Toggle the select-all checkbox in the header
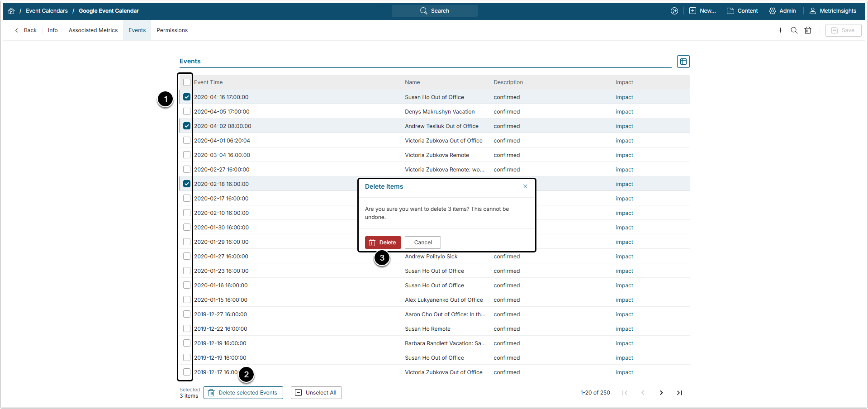868x409 pixels. click(187, 82)
